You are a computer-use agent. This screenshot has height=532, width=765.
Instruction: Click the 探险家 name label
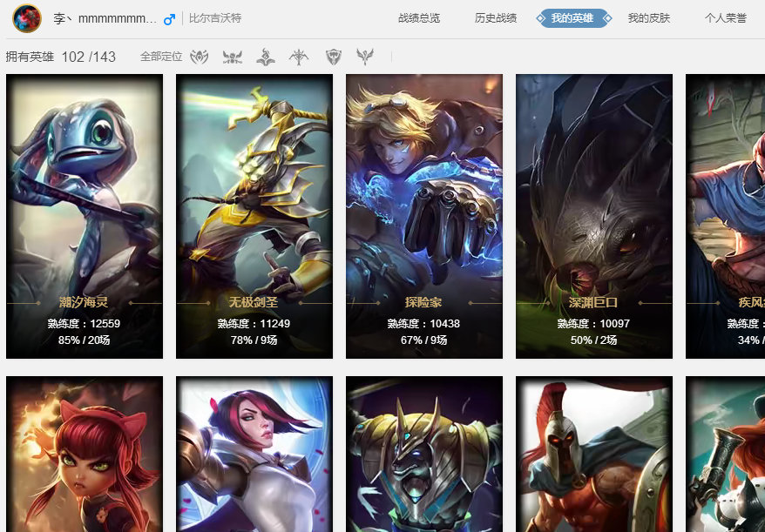pyautogui.click(x=423, y=302)
